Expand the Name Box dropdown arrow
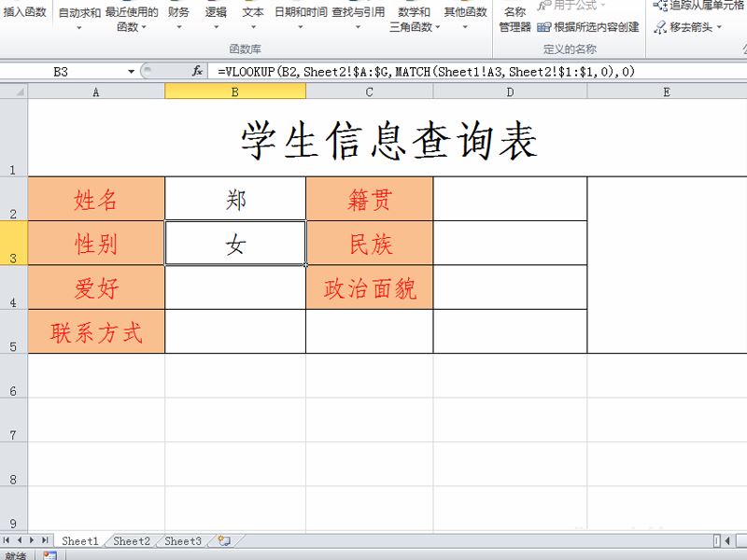The width and height of the screenshot is (747, 560). pos(132,72)
